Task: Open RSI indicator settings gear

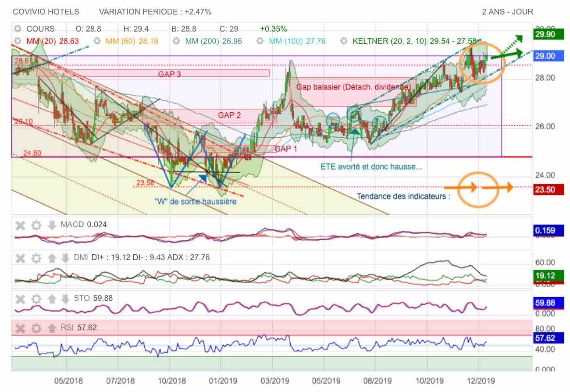Action: pos(36,328)
